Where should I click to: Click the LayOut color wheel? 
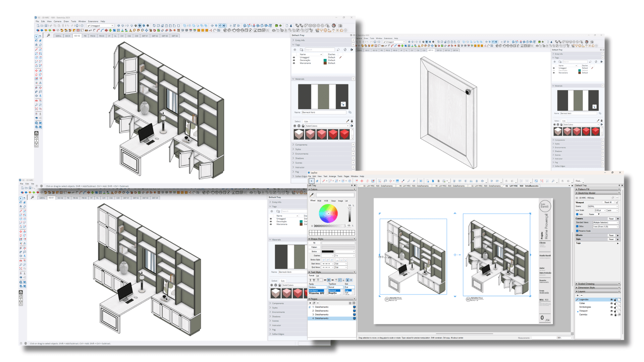[328, 214]
